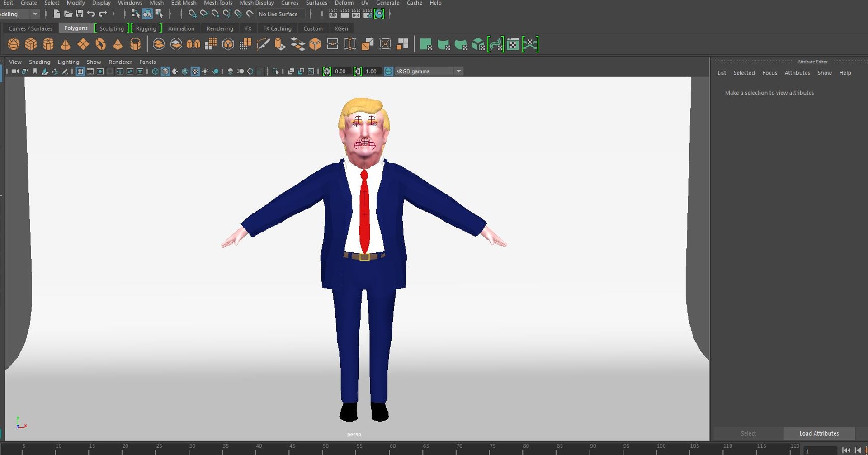Screen dimensions: 868x455
Task: Click the Cylindrical UV mapping shelf icon
Action: (443, 44)
